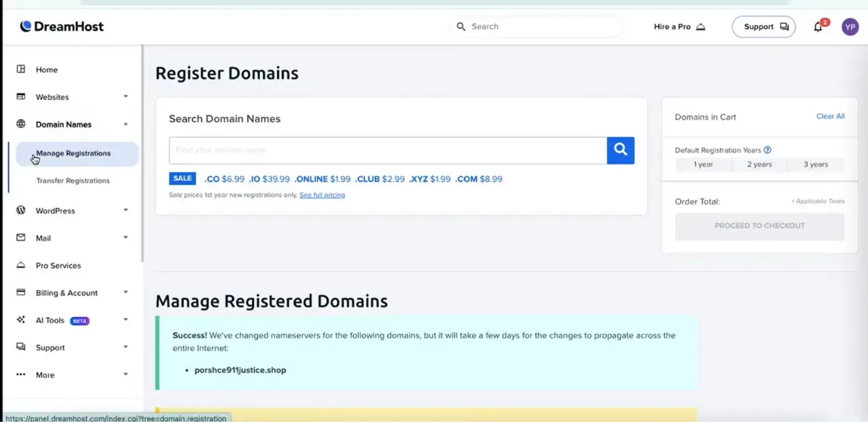Click the Billing & Account card icon
The image size is (868, 422).
tap(21, 292)
